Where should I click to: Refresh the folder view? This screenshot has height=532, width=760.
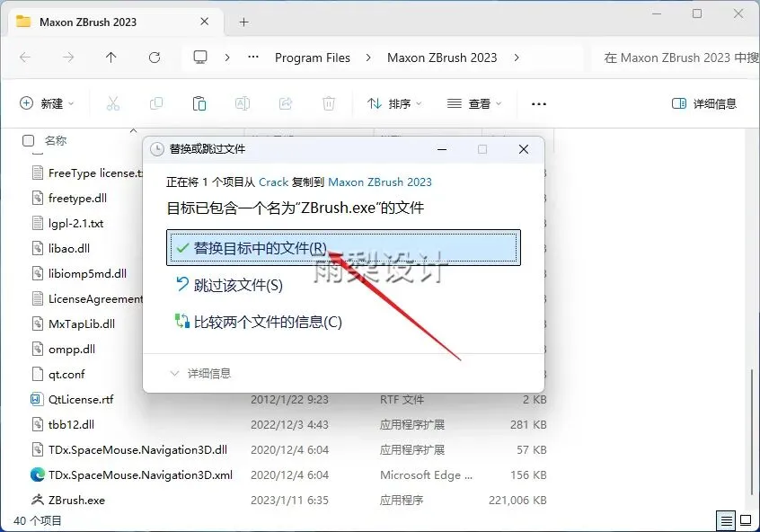[155, 58]
